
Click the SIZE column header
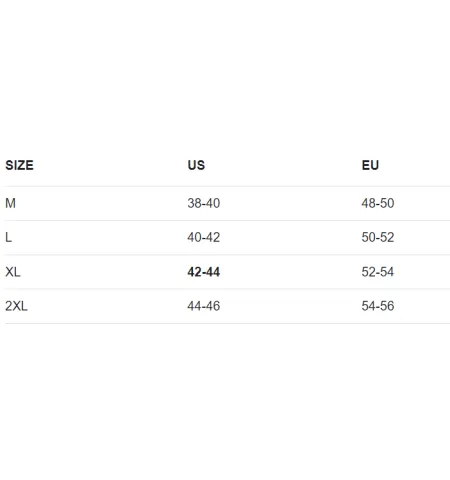[x=19, y=165]
